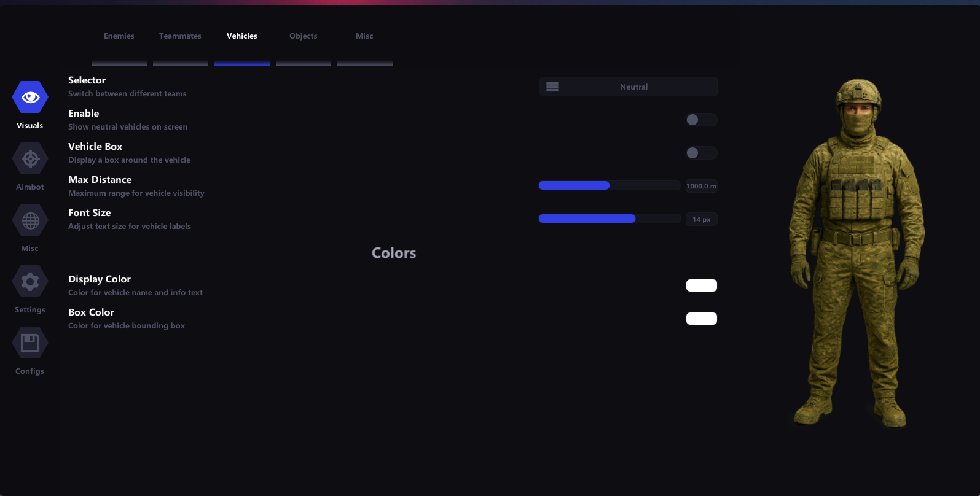Viewport: 980px width, 496px height.
Task: Click the Max Distance slider track
Action: tap(609, 186)
